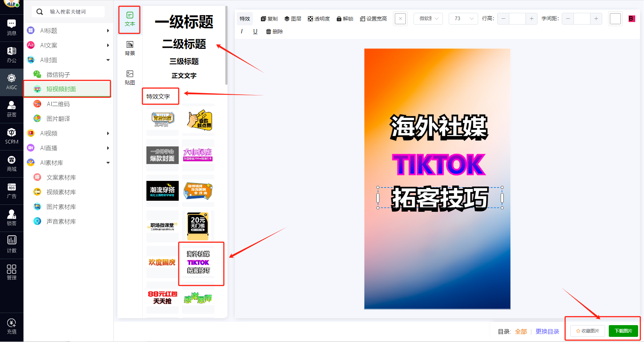644x342 pixels.
Task: Add 正文文字 body text
Action: [x=184, y=76]
